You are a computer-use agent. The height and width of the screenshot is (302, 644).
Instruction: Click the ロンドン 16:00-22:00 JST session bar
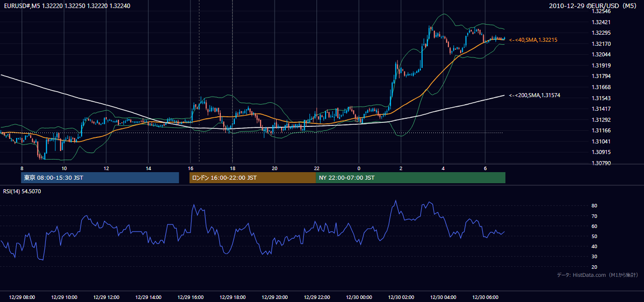pos(252,178)
